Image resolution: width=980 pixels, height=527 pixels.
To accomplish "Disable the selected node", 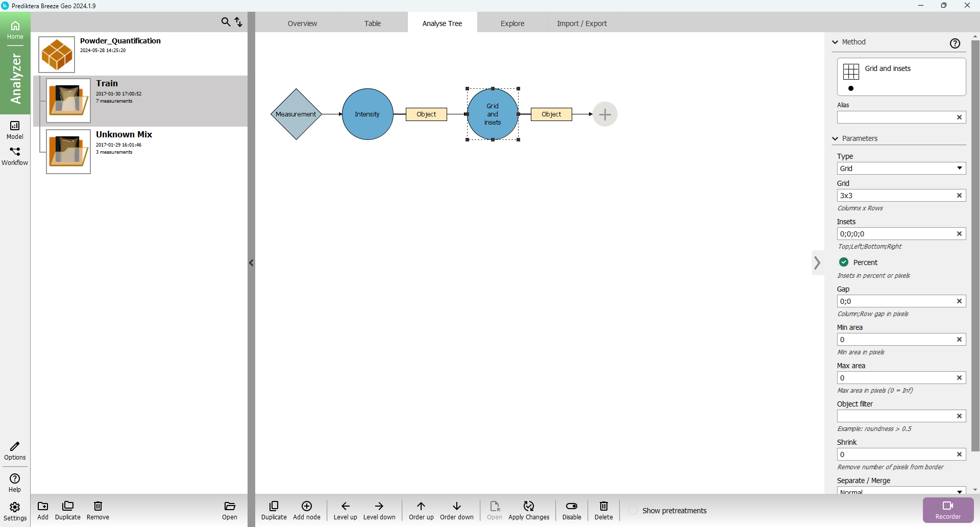I will point(572,506).
